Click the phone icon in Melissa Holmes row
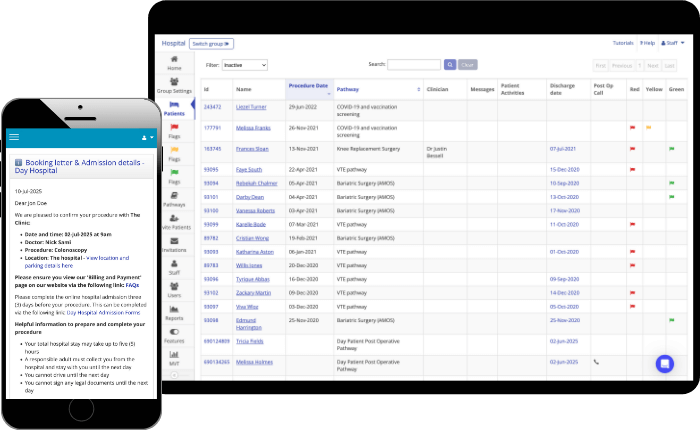 pos(596,362)
